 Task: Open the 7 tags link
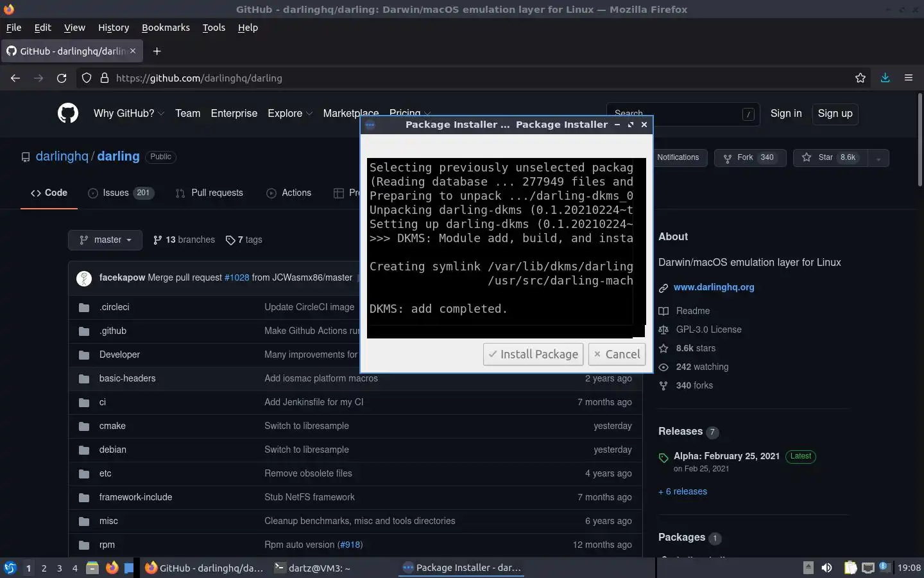pos(244,240)
